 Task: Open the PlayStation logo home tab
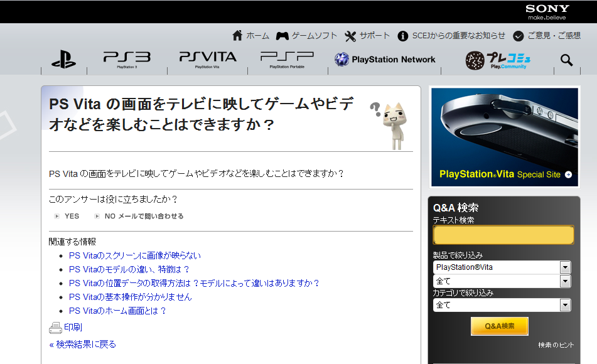[x=63, y=60]
